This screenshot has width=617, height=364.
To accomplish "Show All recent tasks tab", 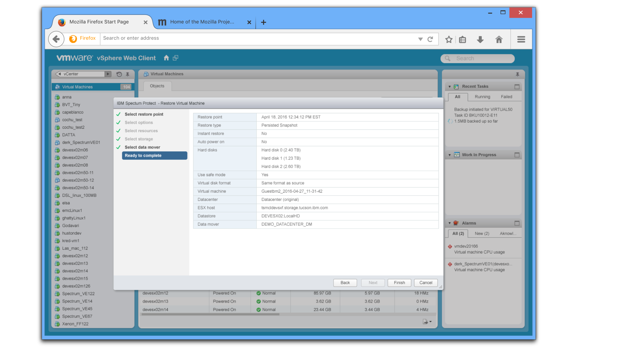I will point(458,97).
